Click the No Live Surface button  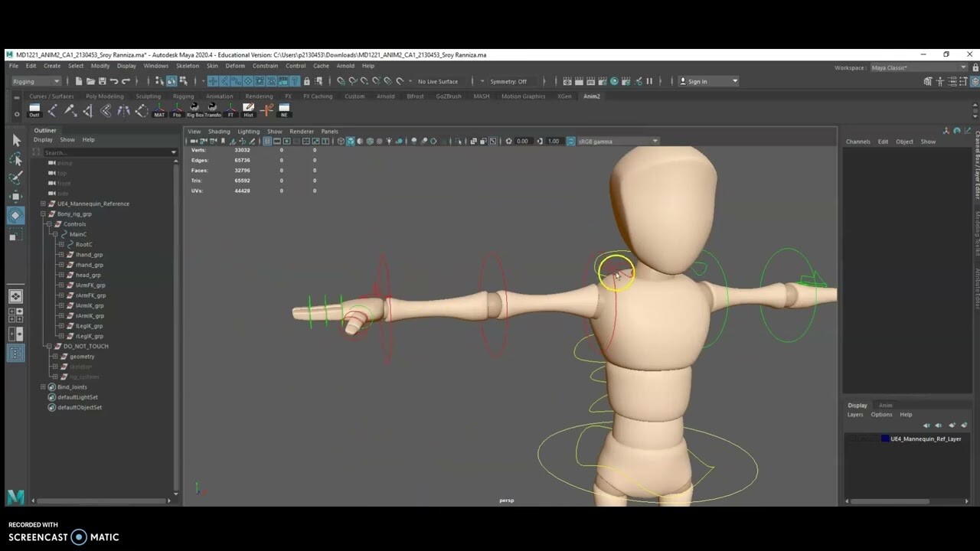point(439,81)
